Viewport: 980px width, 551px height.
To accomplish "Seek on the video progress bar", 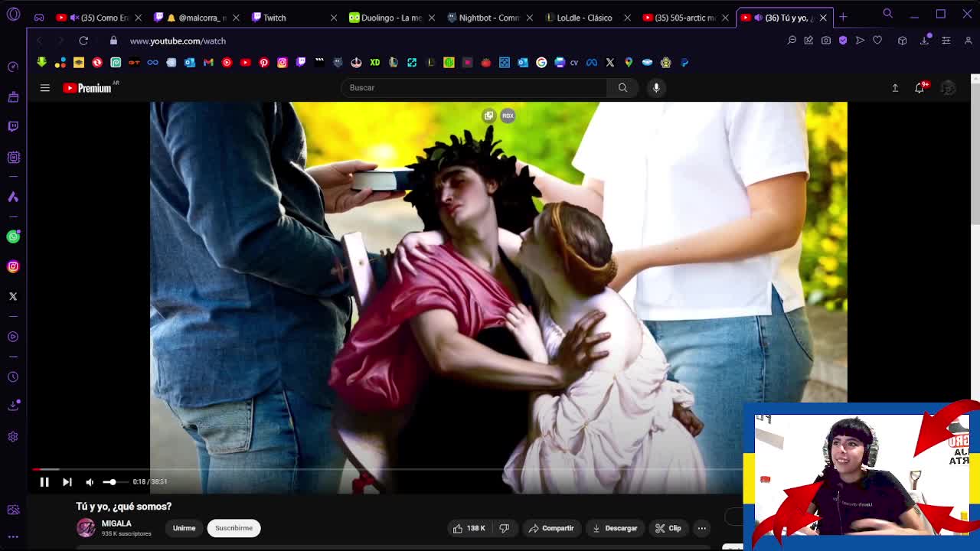I will point(388,469).
